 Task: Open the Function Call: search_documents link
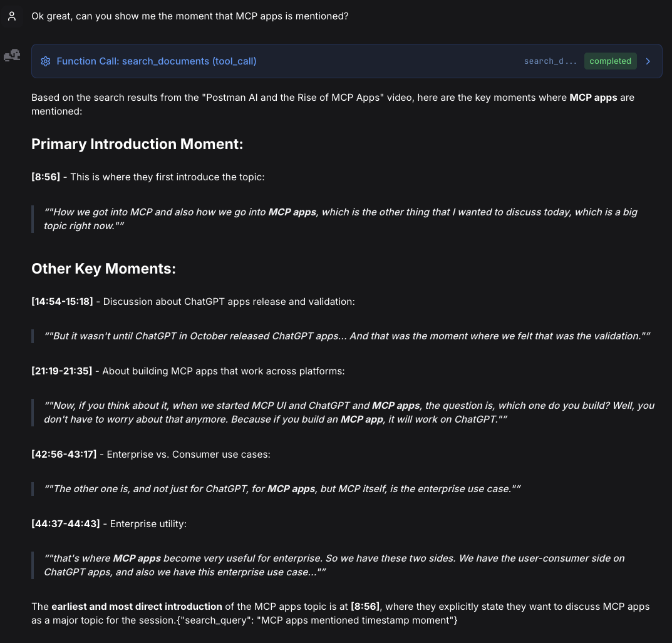coord(157,61)
